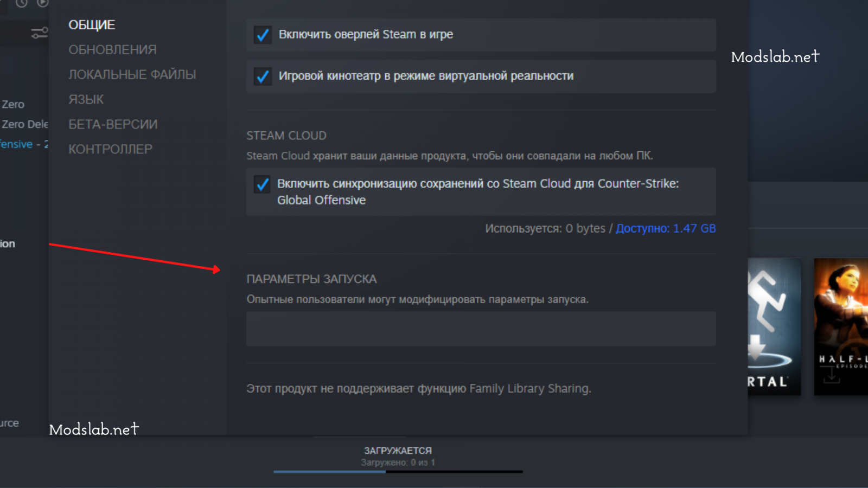Open the Half-Life episode cover thumbnail

[x=841, y=326]
